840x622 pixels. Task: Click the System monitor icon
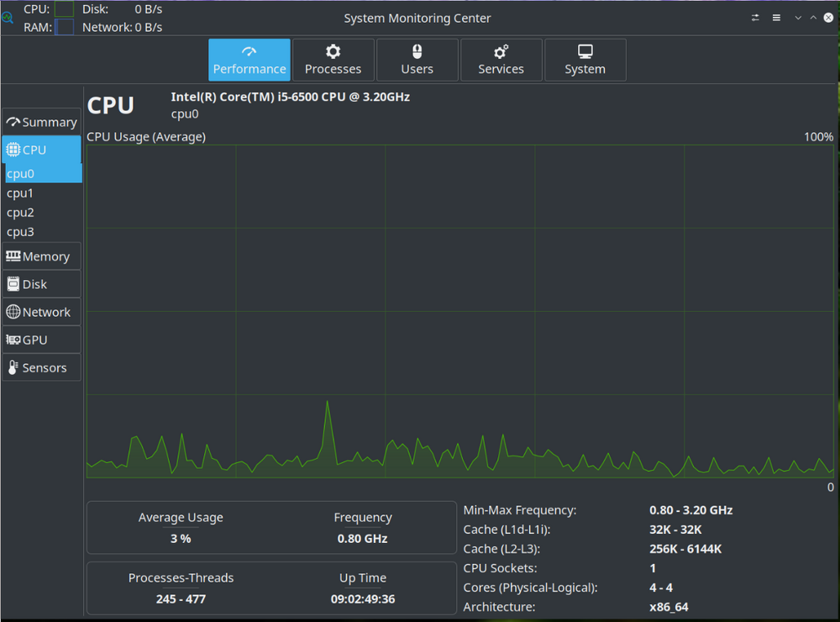click(x=585, y=51)
